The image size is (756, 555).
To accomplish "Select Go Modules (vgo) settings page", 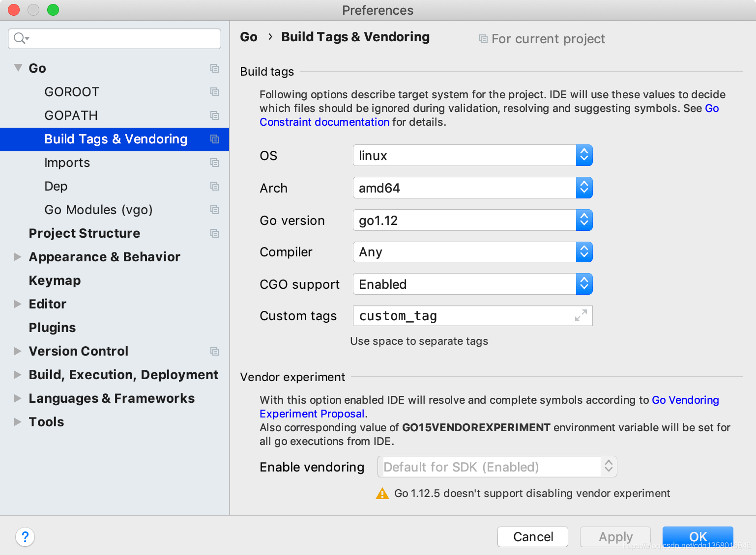I will point(98,210).
